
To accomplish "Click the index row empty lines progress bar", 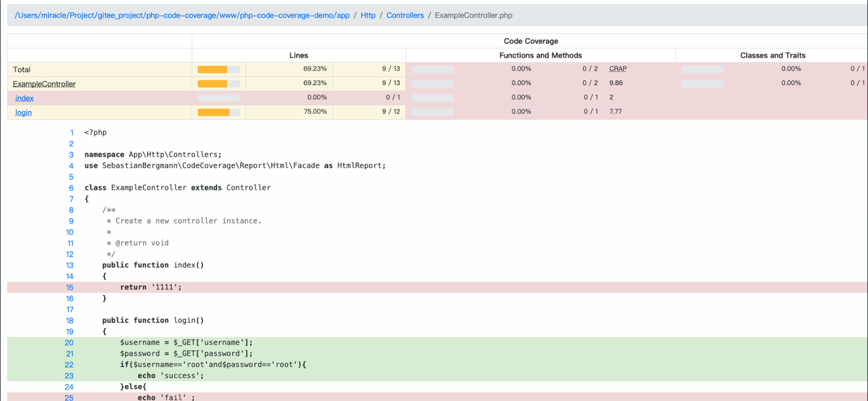I will coord(219,98).
